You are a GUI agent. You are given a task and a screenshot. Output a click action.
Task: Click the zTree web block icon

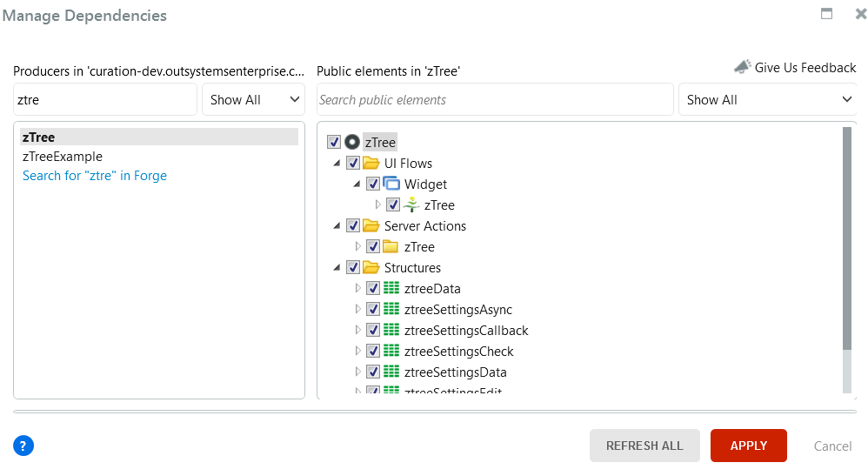(x=411, y=204)
